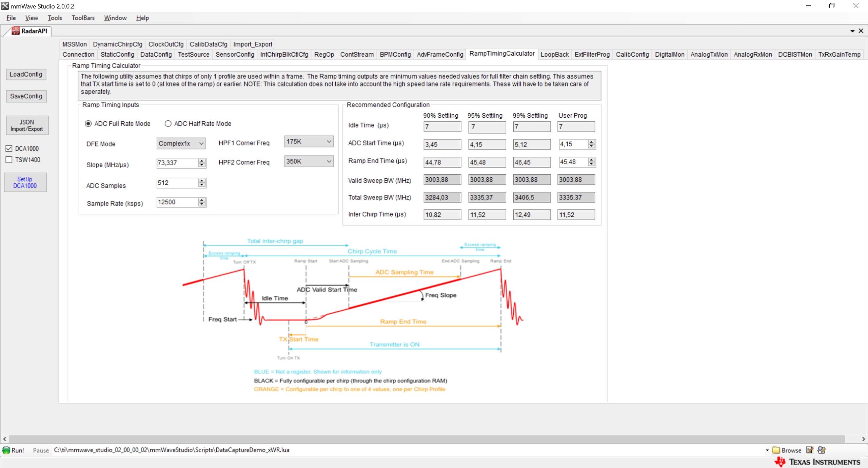Click the LoadConfig button

tap(26, 74)
